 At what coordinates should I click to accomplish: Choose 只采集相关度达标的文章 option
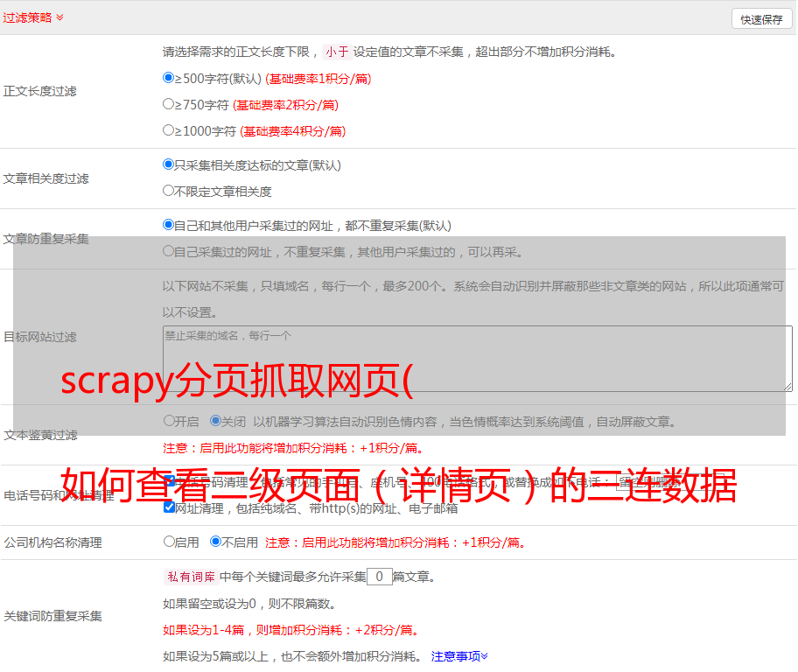tap(169, 164)
